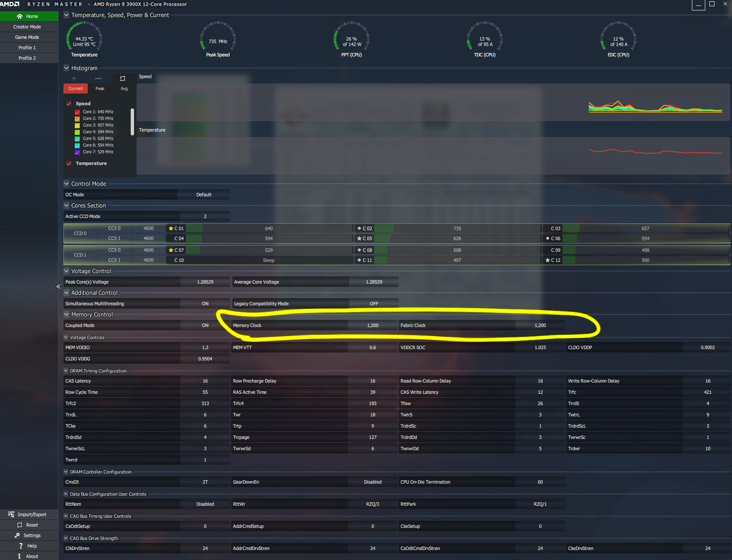Toggle the Core 4 speed checkbox

tap(77, 132)
